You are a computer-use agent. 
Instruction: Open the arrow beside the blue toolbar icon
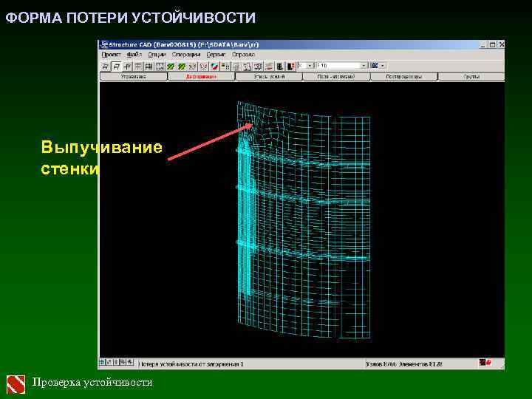383,66
